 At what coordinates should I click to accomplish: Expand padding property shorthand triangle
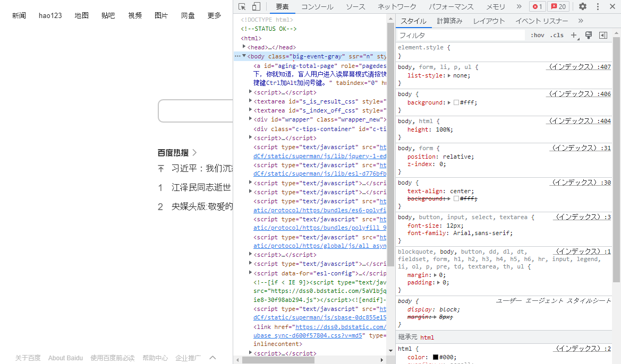(x=438, y=282)
